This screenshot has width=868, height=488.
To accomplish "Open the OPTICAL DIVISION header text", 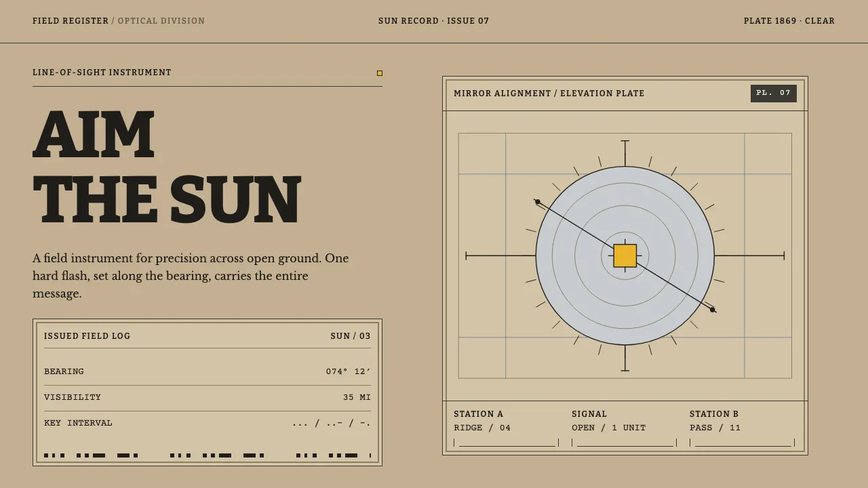I will (x=161, y=21).
